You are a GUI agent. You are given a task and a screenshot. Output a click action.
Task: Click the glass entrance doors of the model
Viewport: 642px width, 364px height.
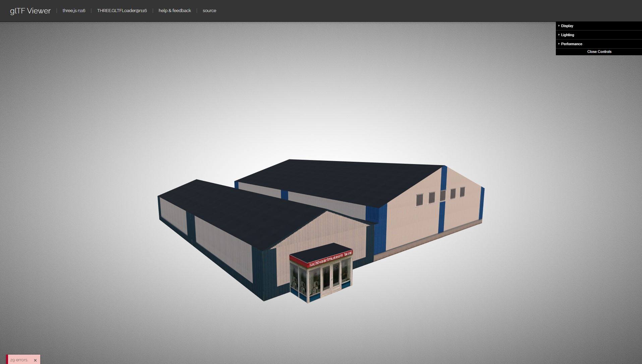330,278
